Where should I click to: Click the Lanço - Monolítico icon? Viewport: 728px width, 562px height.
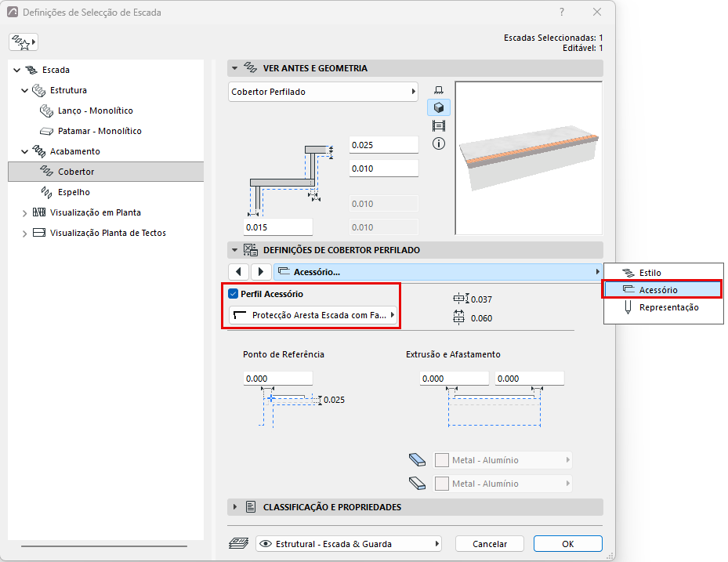click(46, 111)
